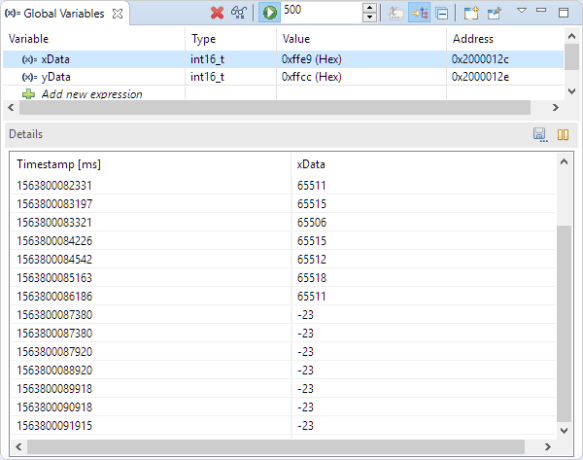Click left arrow of Details horizontal scrollbar
The width and height of the screenshot is (583, 460).
click(x=19, y=447)
